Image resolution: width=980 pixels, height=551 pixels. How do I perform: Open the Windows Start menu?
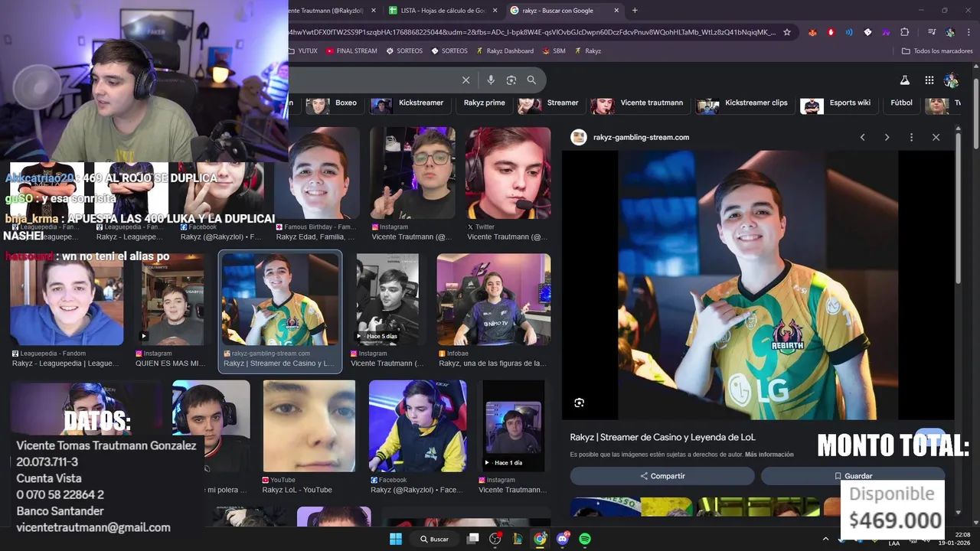point(396,539)
